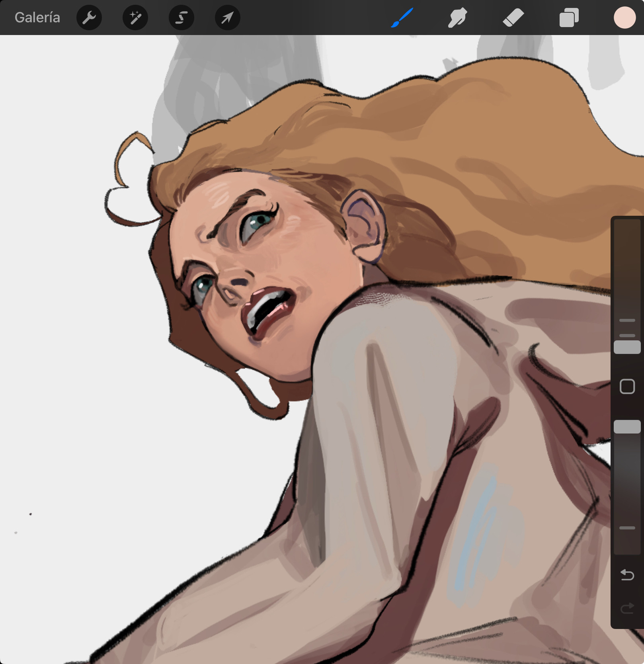The width and height of the screenshot is (644, 664).
Task: Select the Smudge tool
Action: click(457, 18)
